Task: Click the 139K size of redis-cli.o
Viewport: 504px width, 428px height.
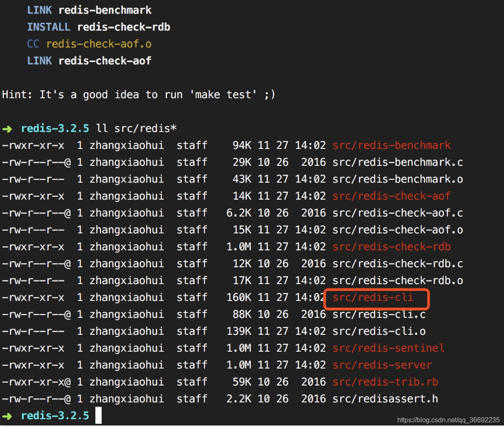Action: [239, 331]
